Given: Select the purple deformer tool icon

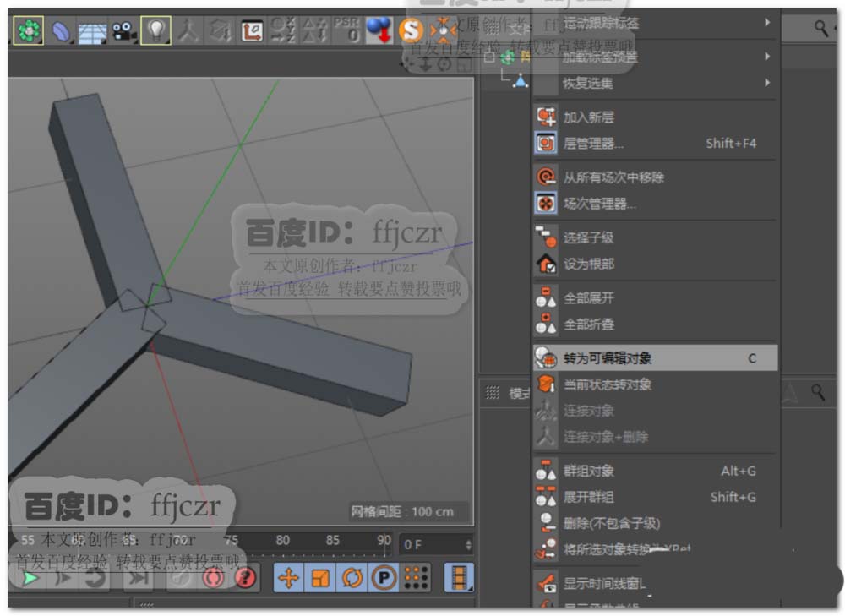Looking at the screenshot, I should [62, 30].
